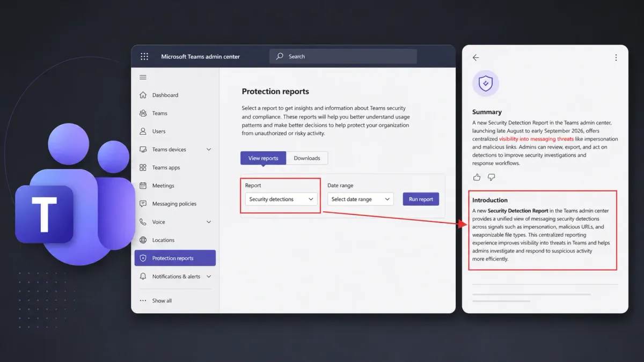644x362 pixels.
Task: Open Meetings in the sidebar
Action: (x=163, y=186)
